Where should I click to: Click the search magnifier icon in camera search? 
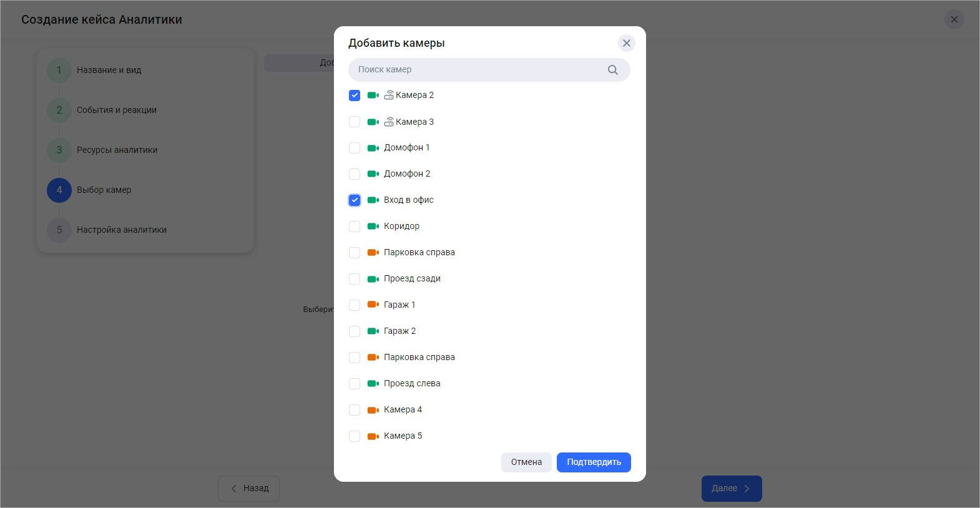point(612,70)
